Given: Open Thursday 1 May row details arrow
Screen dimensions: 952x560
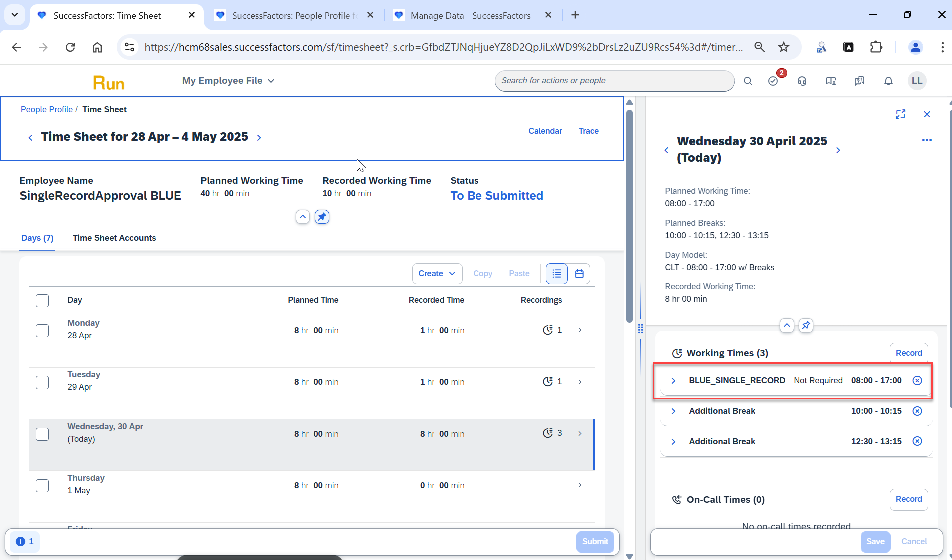Looking at the screenshot, I should [580, 485].
